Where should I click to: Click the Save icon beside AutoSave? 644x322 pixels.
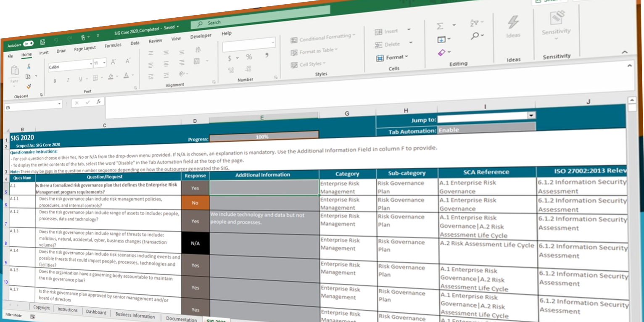[42, 42]
